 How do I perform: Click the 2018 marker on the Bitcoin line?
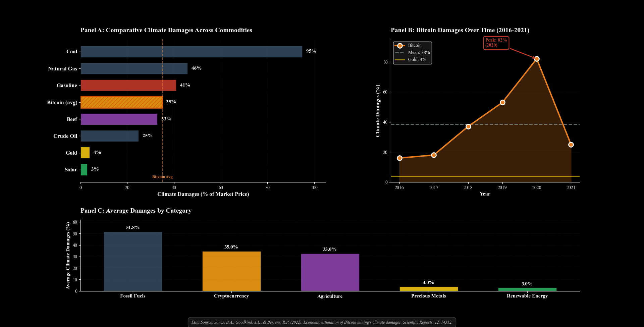468,126
